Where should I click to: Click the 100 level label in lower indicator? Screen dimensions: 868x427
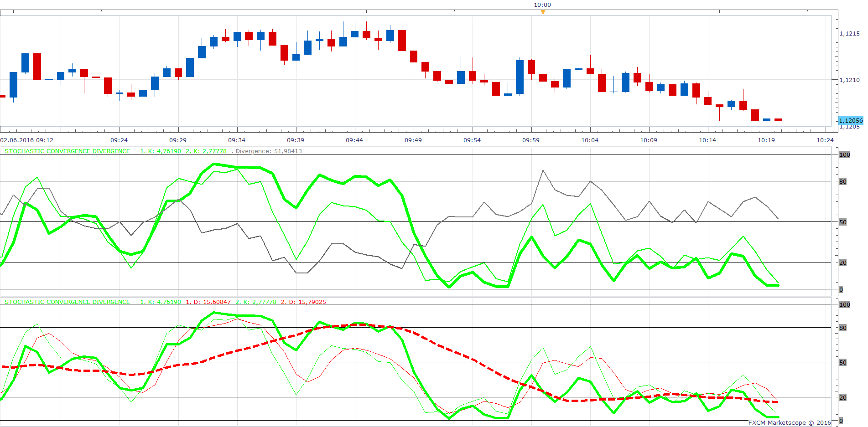point(845,304)
